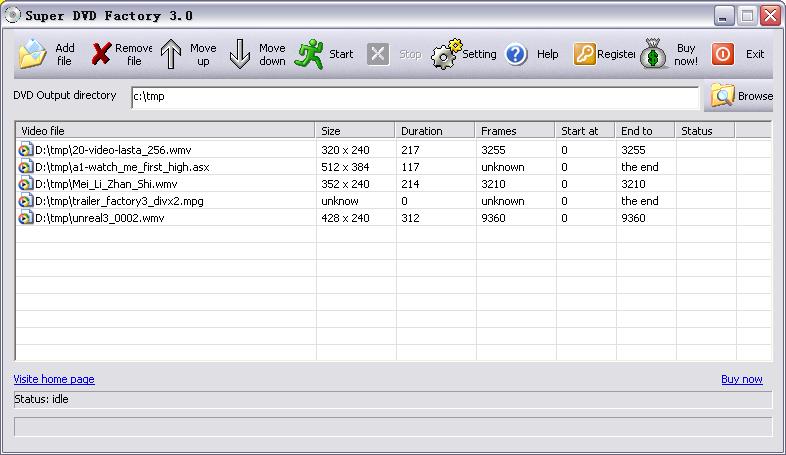Click the Move down arrow icon
Screen dimensions: 786x455
tap(240, 54)
